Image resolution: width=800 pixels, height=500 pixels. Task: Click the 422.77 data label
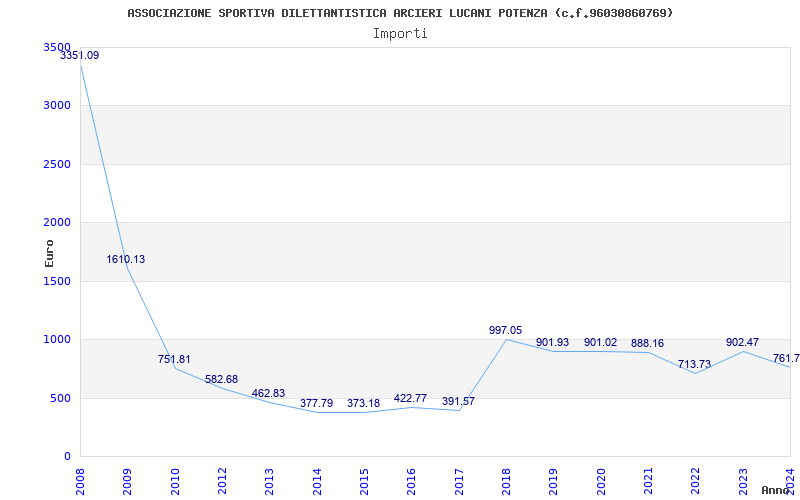410,398
